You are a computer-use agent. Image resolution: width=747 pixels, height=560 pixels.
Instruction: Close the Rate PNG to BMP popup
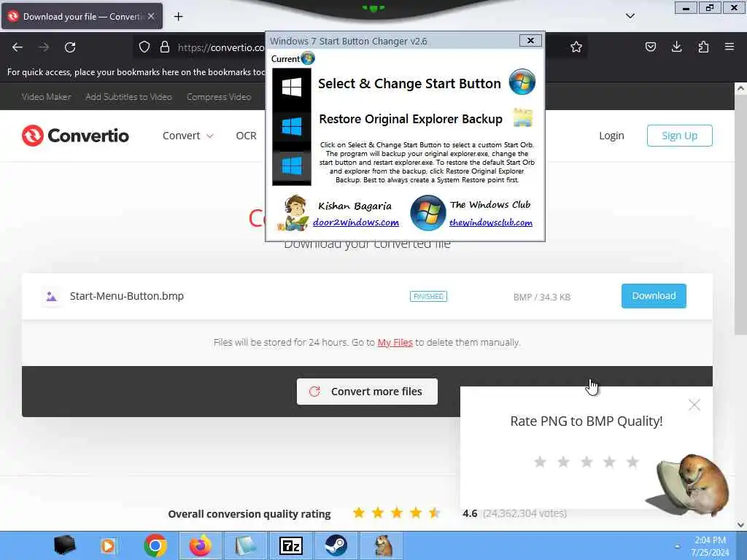694,405
